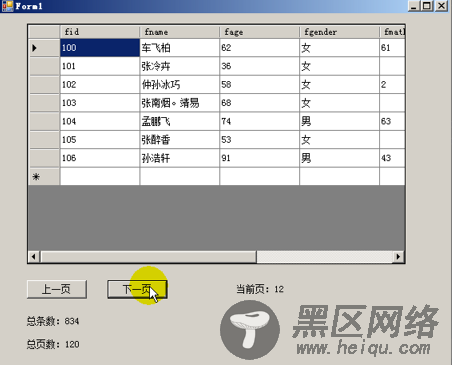Sort by the fage column header
The width and height of the screenshot is (452, 365).
(x=259, y=32)
